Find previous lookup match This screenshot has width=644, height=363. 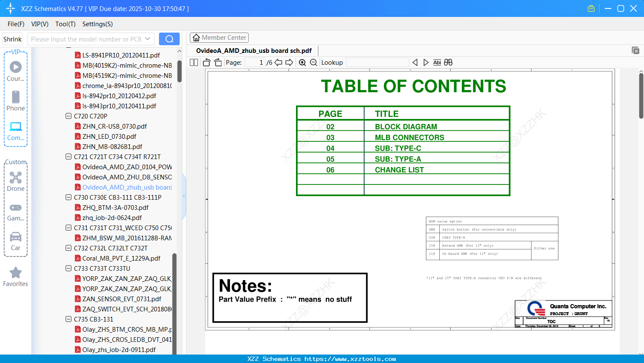click(415, 63)
